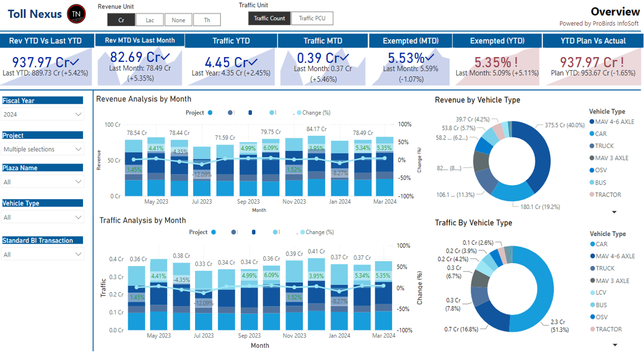
Task: Click the Exempted (YTD) header
Action: click(x=497, y=41)
